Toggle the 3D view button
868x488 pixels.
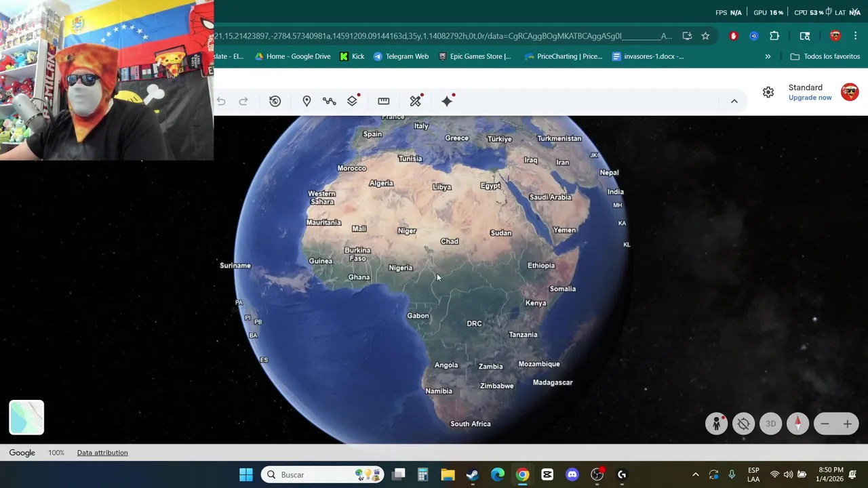[x=770, y=424]
